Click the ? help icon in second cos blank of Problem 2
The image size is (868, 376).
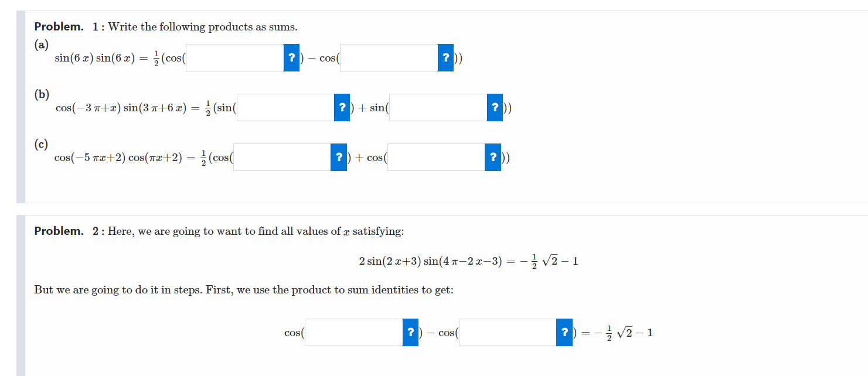coord(564,332)
